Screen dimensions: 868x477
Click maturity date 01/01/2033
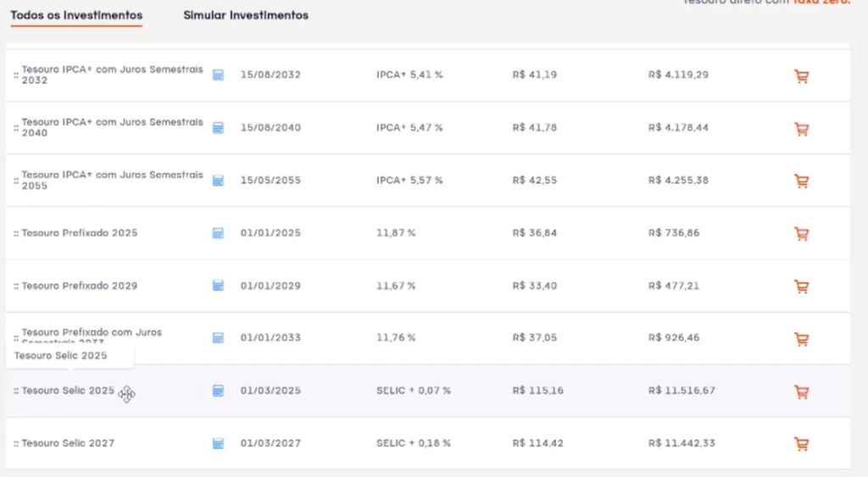pos(270,337)
